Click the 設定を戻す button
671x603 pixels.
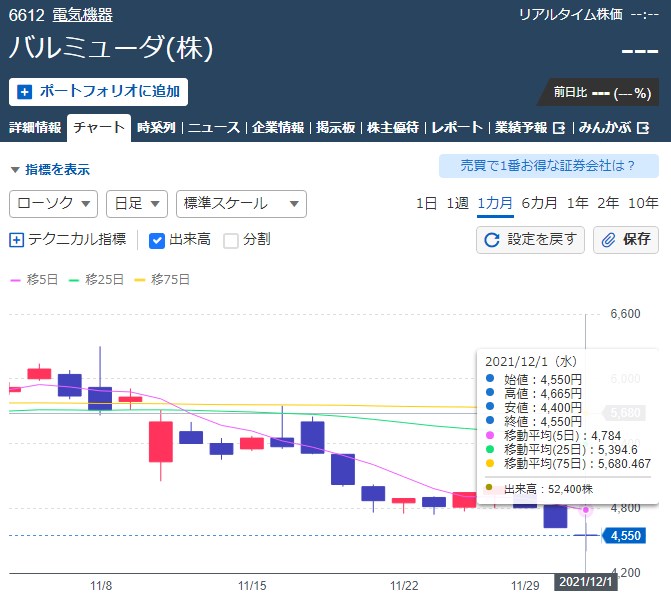tap(530, 240)
